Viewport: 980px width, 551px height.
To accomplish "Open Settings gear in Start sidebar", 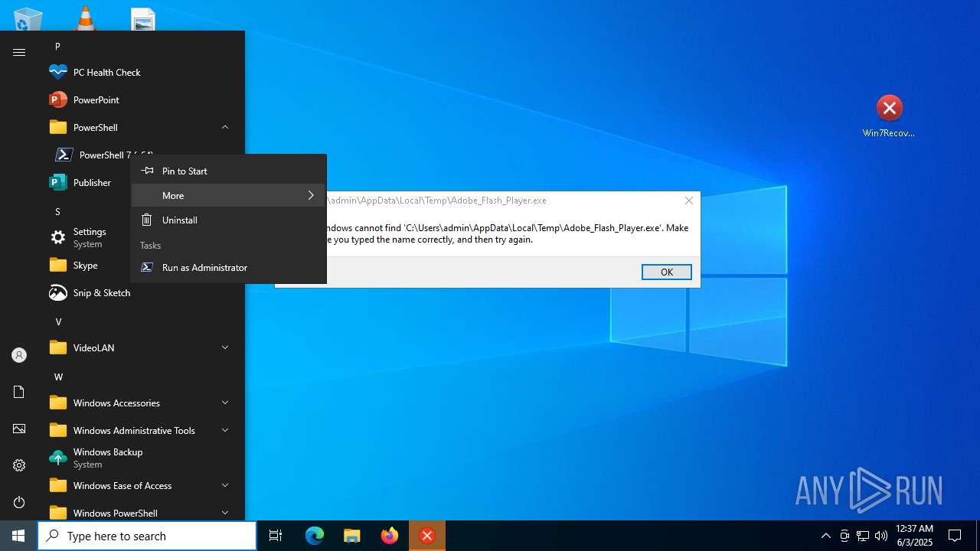I will (x=19, y=465).
